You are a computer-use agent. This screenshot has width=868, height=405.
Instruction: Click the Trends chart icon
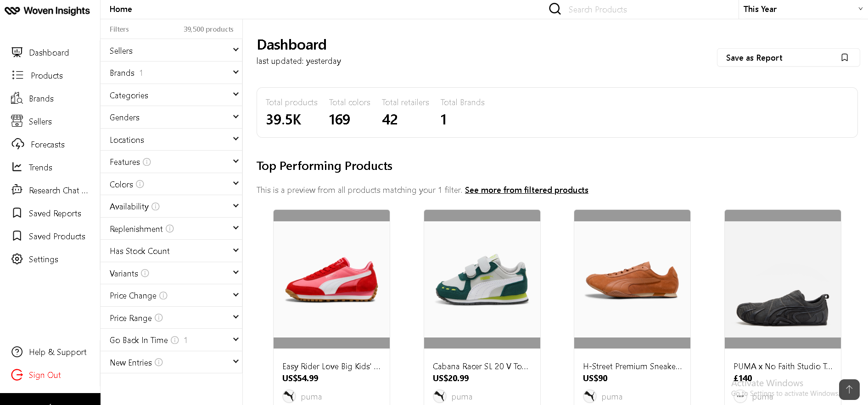(17, 167)
